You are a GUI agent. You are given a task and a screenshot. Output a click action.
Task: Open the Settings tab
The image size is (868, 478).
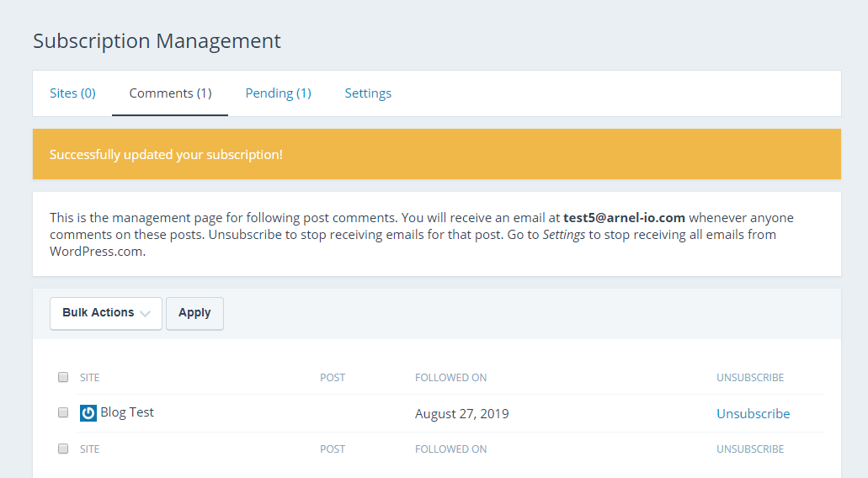[x=368, y=93]
